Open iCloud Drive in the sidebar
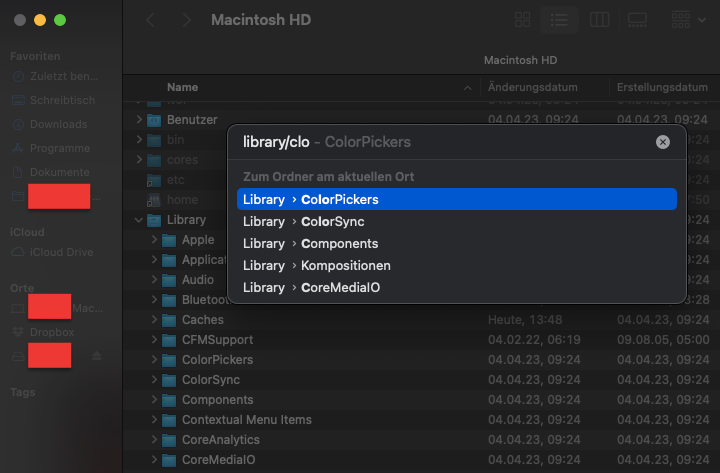 [61, 252]
